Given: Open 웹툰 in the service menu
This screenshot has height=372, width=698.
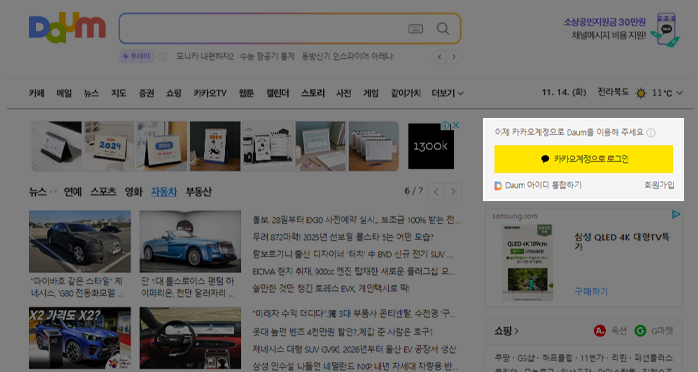Looking at the screenshot, I should tap(246, 93).
